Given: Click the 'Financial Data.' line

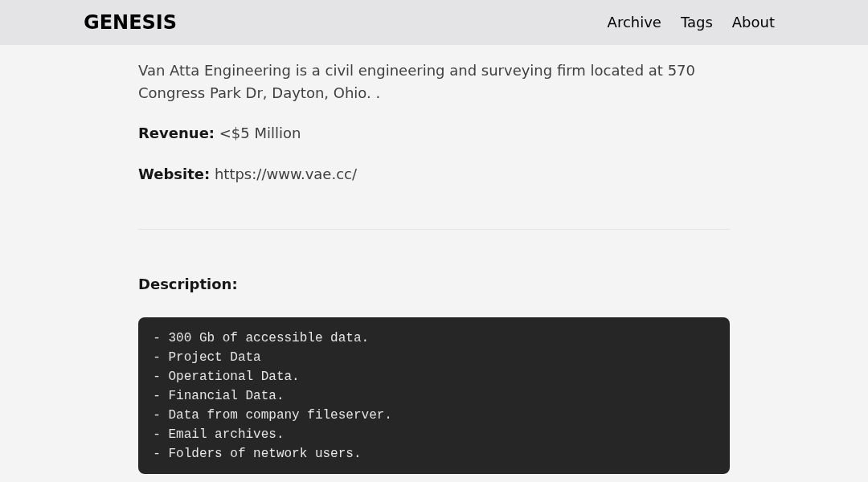Looking at the screenshot, I should tap(218, 396).
